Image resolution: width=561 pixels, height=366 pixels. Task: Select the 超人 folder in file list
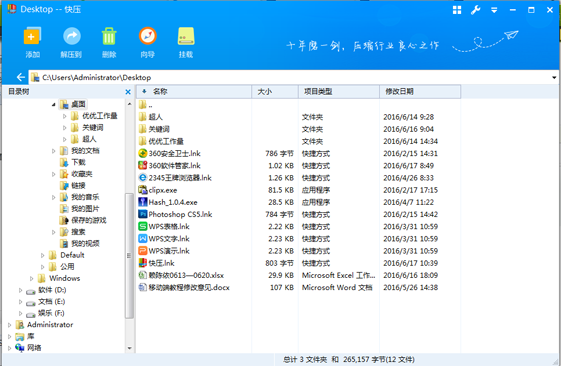click(151, 117)
